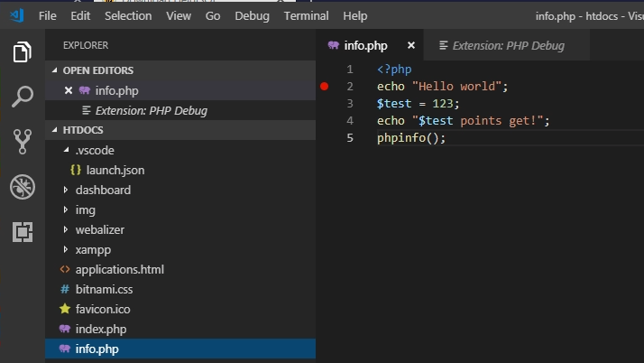Click the "Hello world" string
644x363 pixels.
[456, 86]
